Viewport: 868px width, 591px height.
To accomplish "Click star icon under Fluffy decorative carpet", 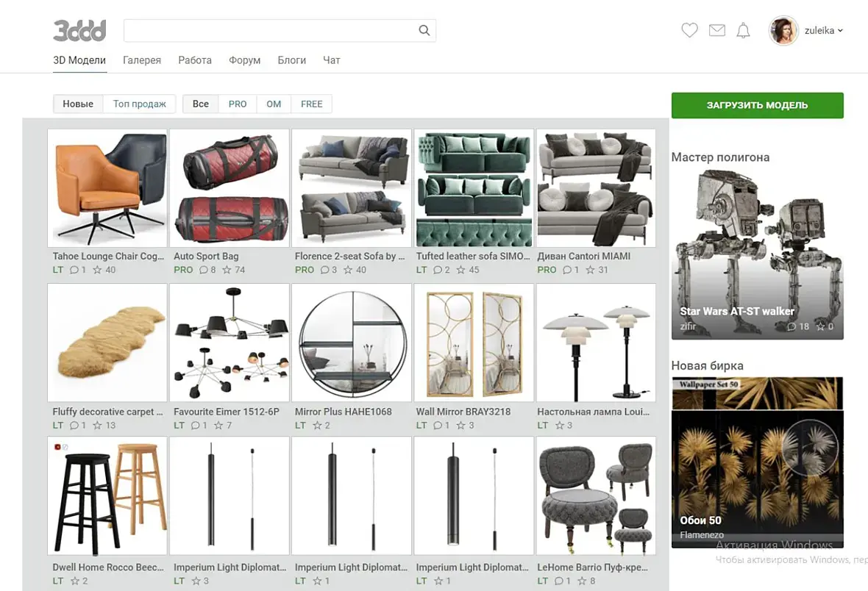I will (x=97, y=426).
